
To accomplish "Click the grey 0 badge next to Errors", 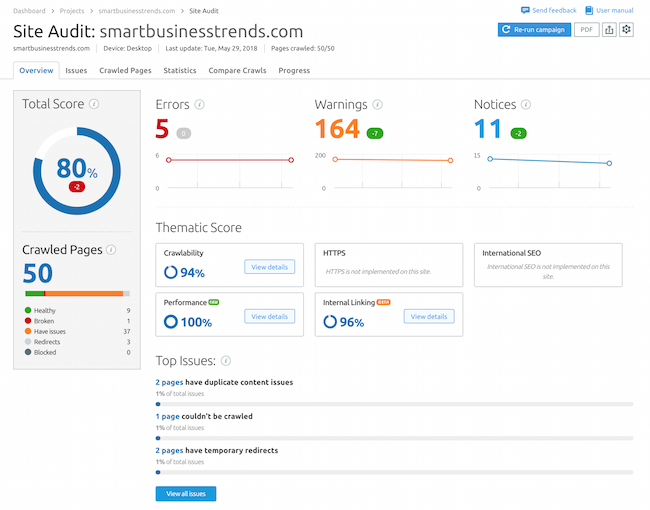I will coord(184,133).
